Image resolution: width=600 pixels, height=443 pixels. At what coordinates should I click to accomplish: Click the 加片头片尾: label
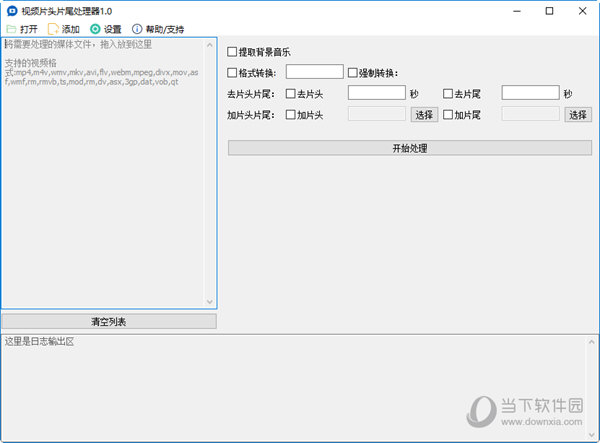(251, 115)
